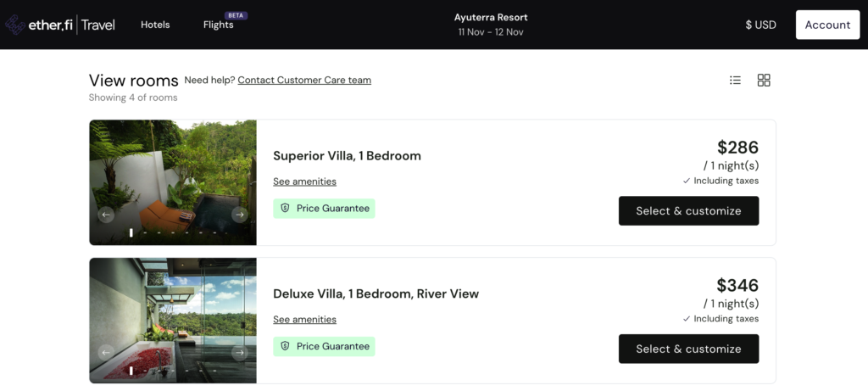Viewport: 868px width, 391px height.
Task: Open the Superior Villa room photo
Action: click(x=173, y=170)
